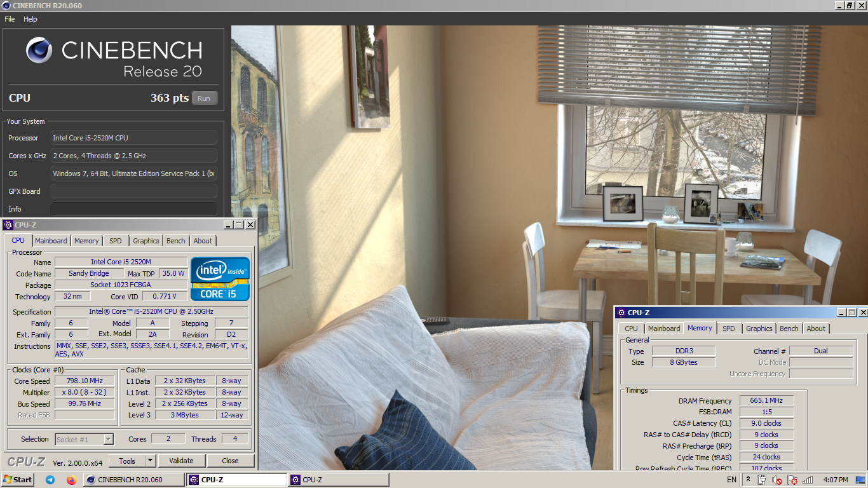
Task: Open About tab in CPU-Z CPU window
Action: 203,241
